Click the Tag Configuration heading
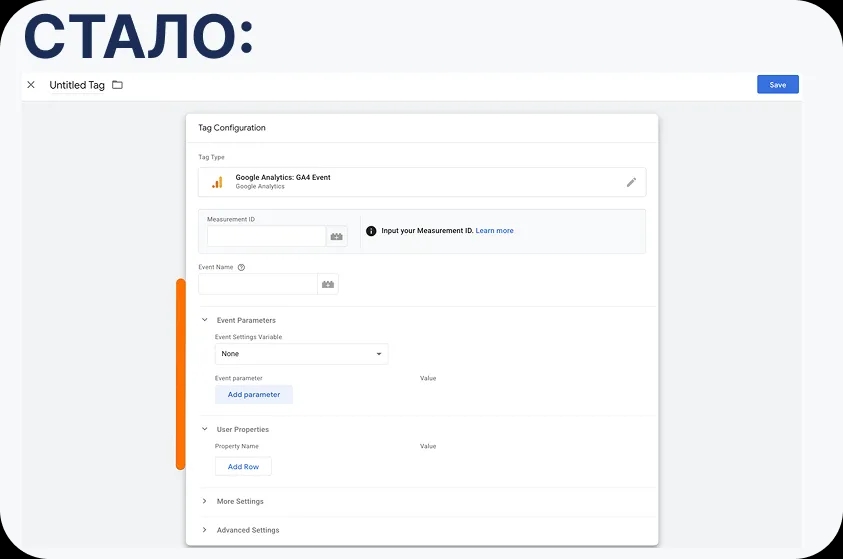 pyautogui.click(x=232, y=127)
